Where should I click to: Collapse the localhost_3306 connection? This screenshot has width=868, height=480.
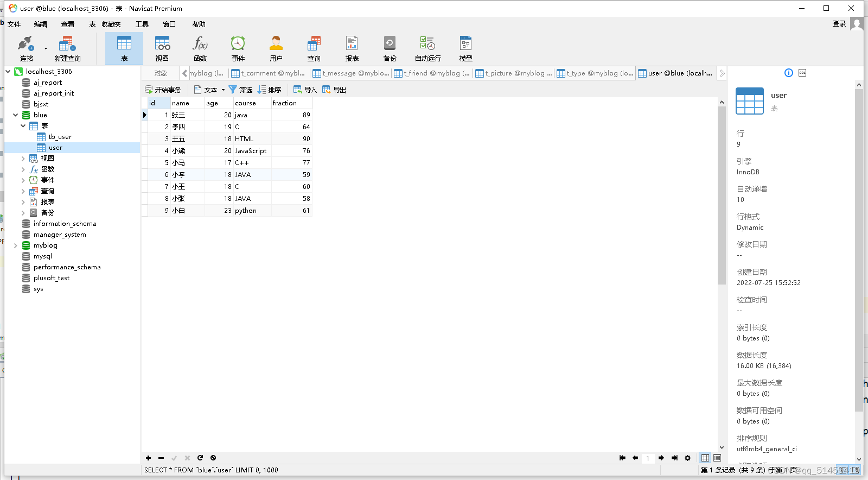[8, 71]
